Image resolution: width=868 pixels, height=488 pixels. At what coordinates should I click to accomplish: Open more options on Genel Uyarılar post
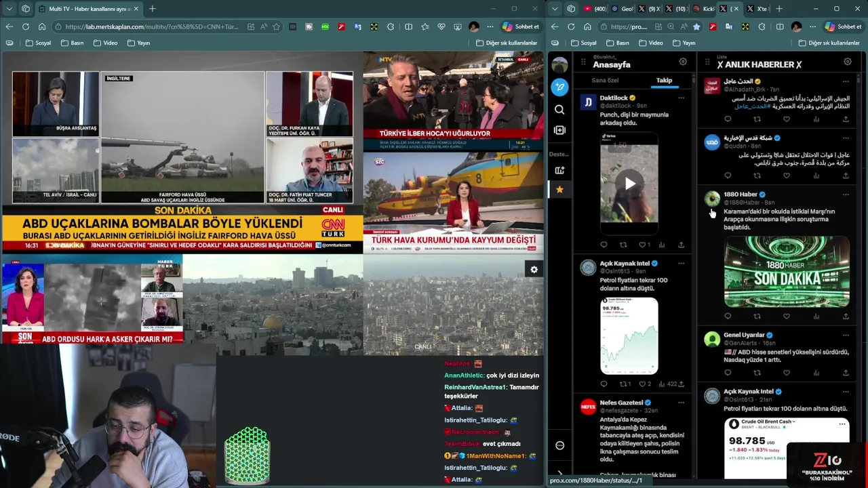click(846, 335)
